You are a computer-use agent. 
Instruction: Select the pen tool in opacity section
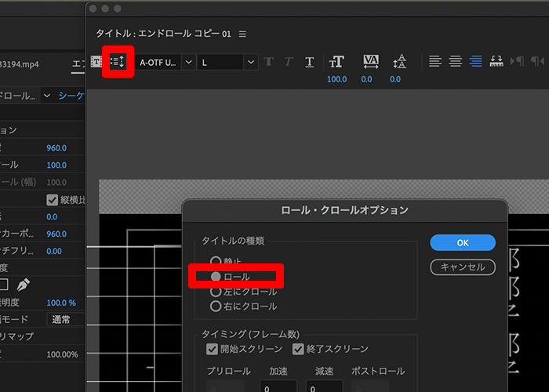24,285
